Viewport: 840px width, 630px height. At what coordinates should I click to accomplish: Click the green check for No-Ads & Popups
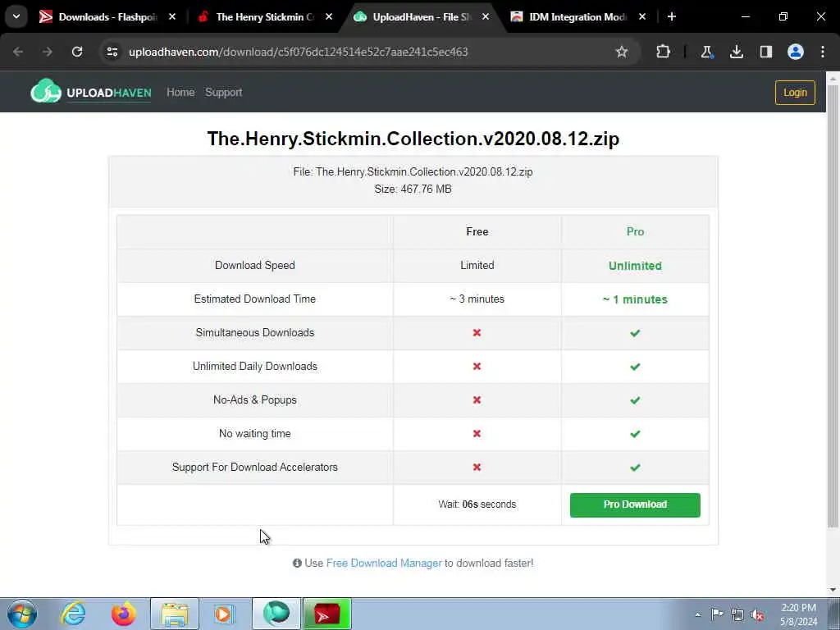pos(635,400)
